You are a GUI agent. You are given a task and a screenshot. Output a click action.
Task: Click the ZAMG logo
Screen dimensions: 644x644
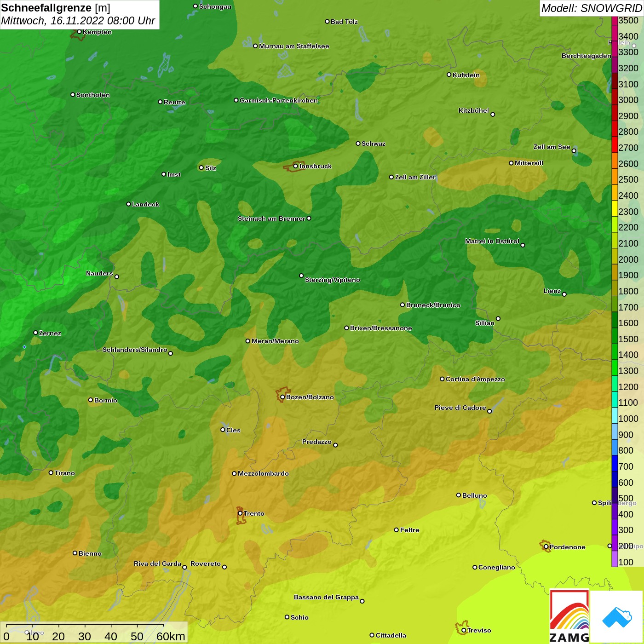[x=569, y=616]
